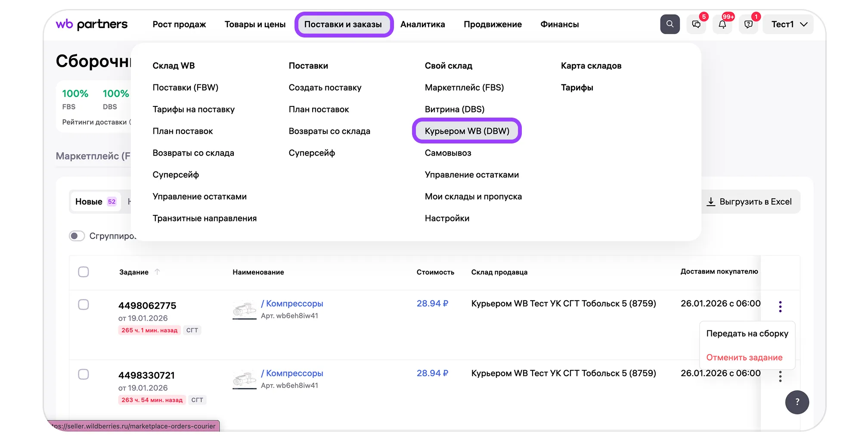Open search with the magnifier icon
This screenshot has width=868, height=442.
point(670,24)
